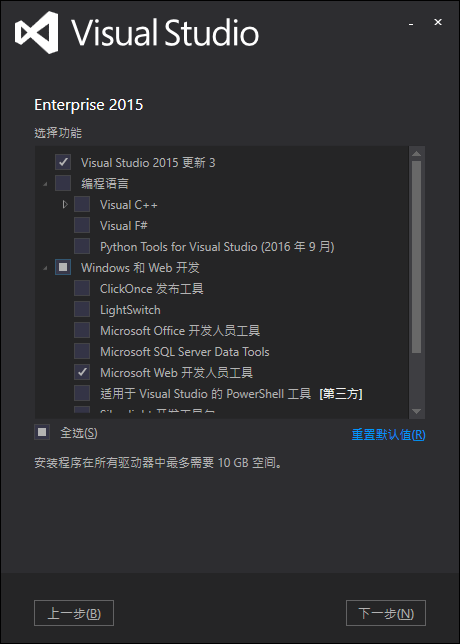Click the 下一步(N) button

386,613
